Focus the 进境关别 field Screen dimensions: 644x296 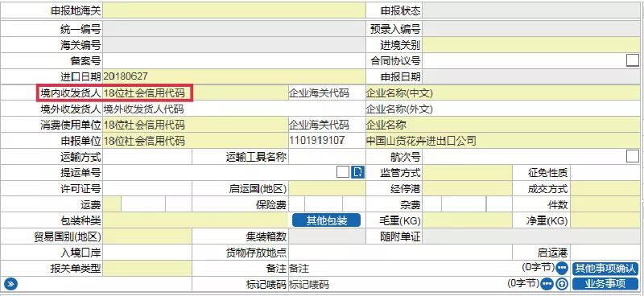point(531,45)
